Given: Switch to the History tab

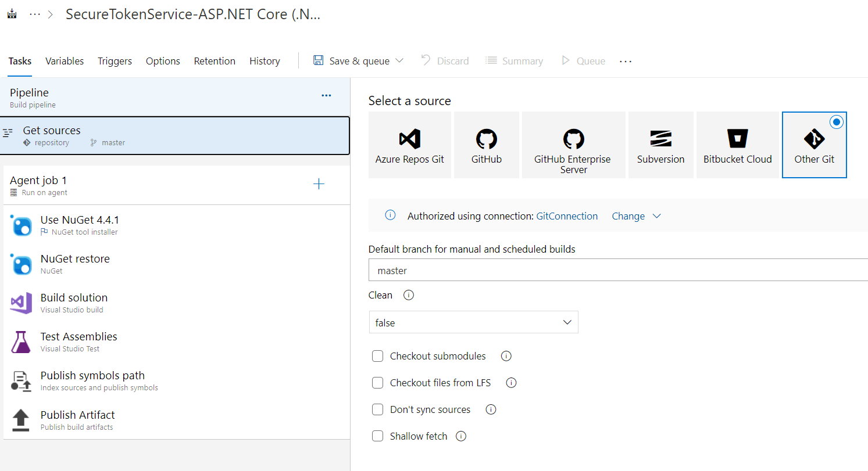Looking at the screenshot, I should click(265, 61).
